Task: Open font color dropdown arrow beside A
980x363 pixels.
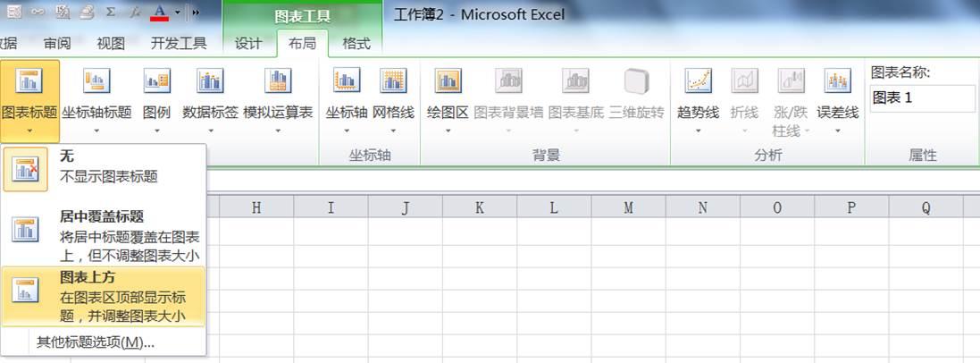Action: pyautogui.click(x=178, y=12)
